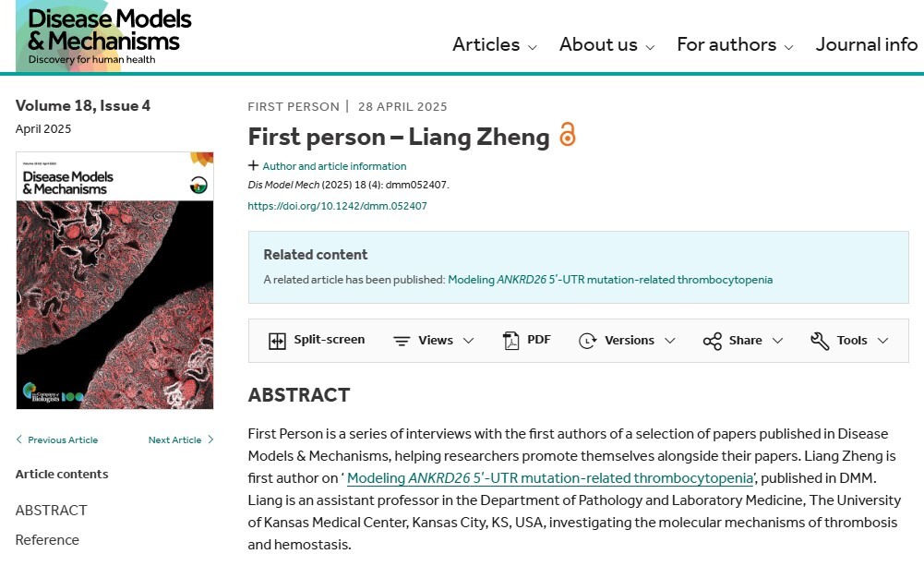Screen dimensions: 924x578
Task: Click the Tools wrench icon
Action: [x=820, y=341]
